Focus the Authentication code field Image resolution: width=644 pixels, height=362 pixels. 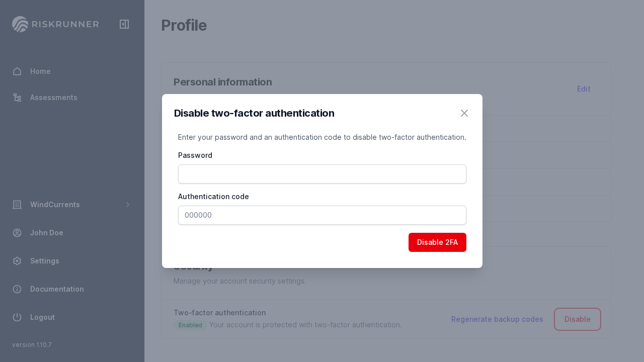coord(322,215)
